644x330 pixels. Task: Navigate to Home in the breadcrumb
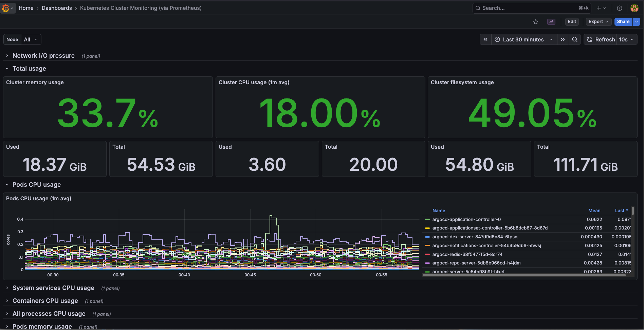click(x=26, y=8)
